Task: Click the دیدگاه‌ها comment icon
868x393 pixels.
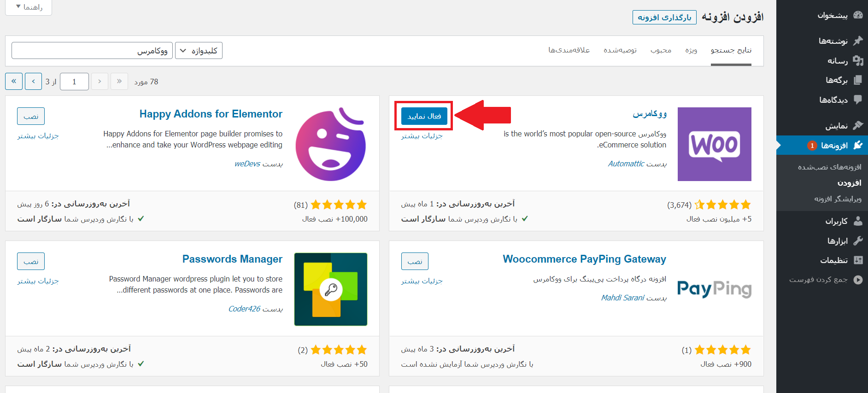Action: point(858,100)
